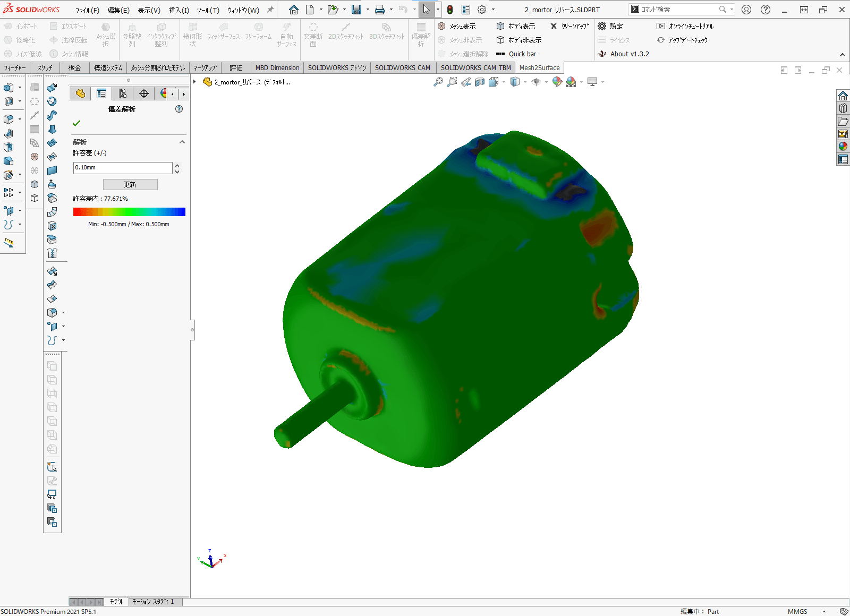Screen dimensions: 850x616
Task: Click the help question mark beside 偏差解析
Action: [179, 109]
